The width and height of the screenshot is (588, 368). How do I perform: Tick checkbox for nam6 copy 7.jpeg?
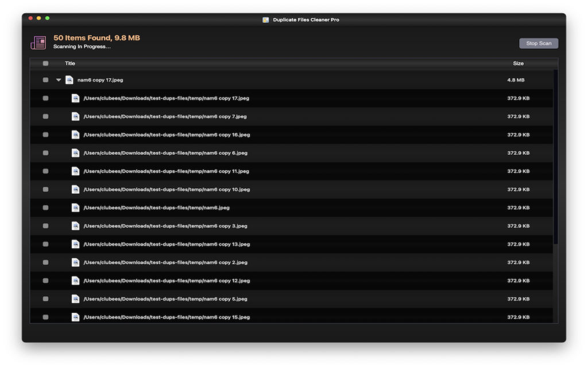pyautogui.click(x=45, y=116)
